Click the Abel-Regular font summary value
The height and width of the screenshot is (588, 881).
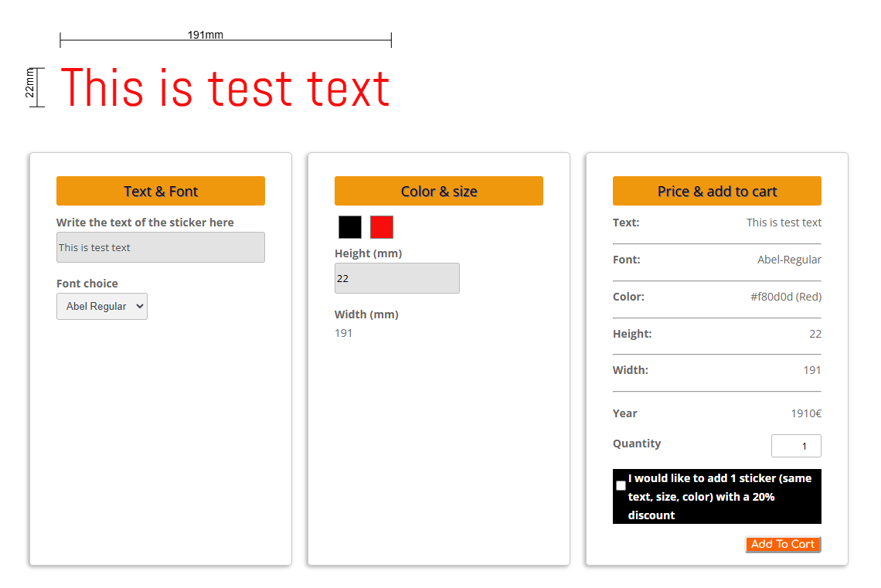click(x=789, y=260)
